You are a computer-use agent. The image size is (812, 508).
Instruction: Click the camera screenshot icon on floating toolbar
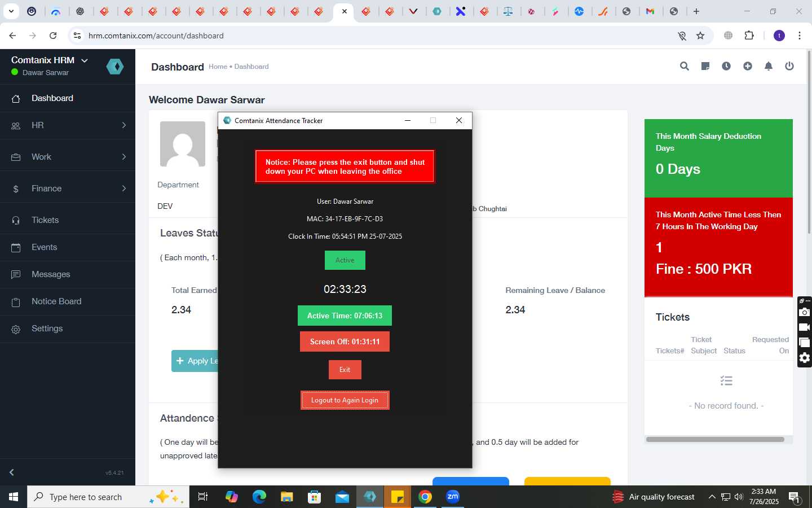click(805, 312)
